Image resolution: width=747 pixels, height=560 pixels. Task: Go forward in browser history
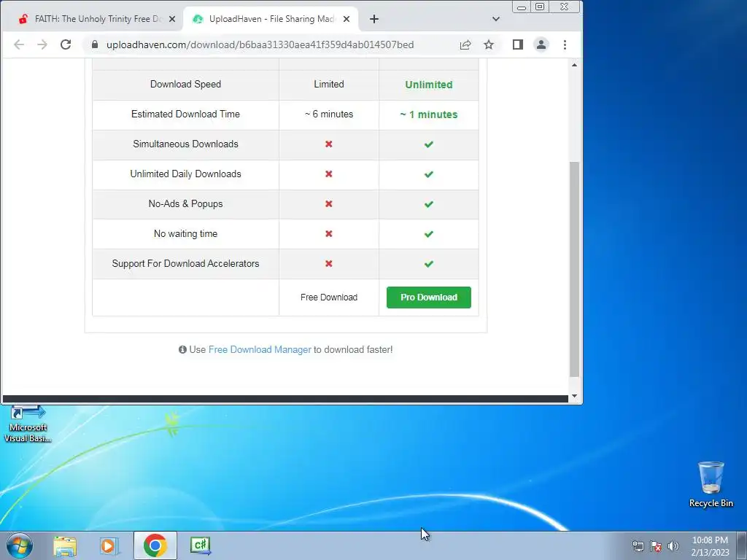[42, 44]
